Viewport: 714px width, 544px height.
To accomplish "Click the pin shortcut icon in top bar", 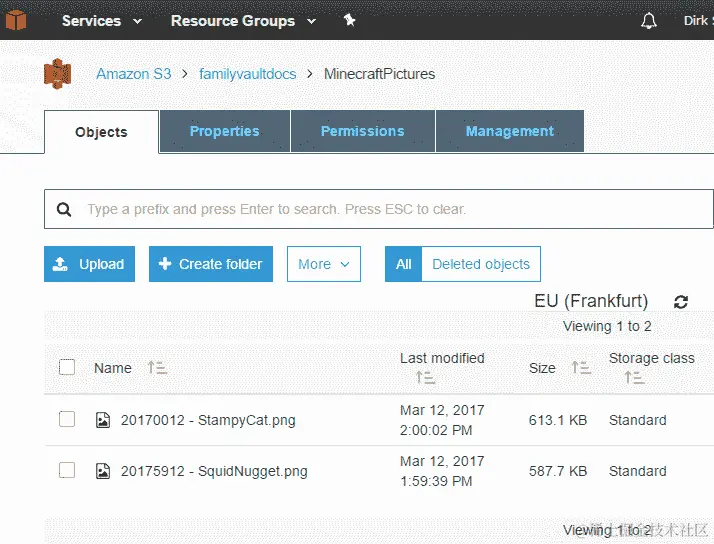I will tap(349, 20).
